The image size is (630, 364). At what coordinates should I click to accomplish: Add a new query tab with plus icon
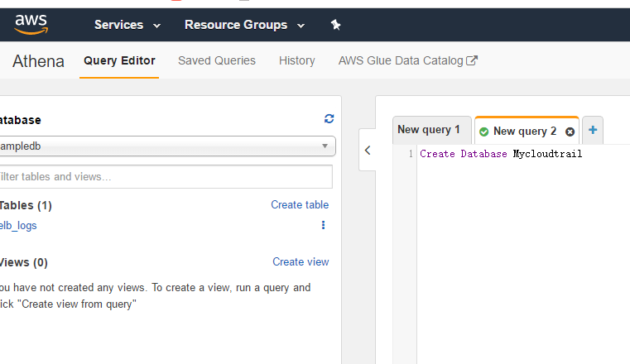(x=593, y=130)
